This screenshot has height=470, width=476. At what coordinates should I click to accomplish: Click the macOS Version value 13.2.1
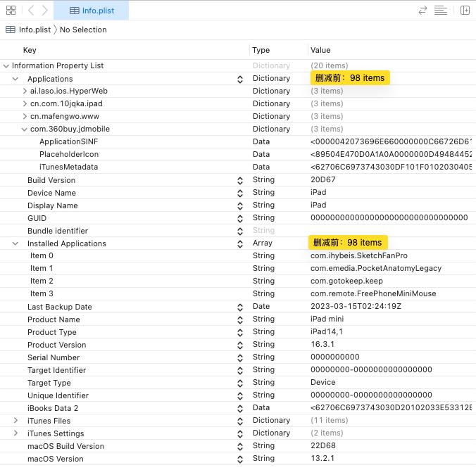tap(322, 459)
